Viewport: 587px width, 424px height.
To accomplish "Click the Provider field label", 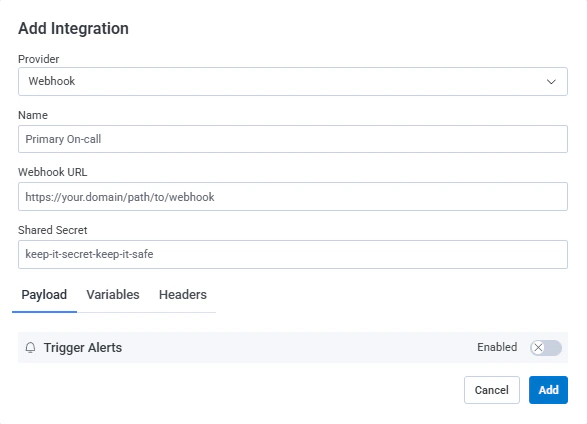I will (39, 59).
